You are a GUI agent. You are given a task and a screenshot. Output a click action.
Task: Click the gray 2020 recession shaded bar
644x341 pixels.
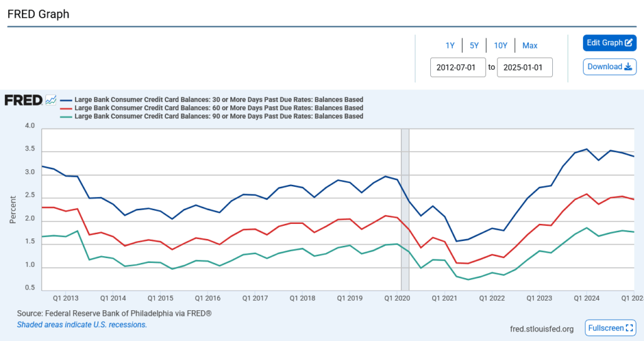[405, 208]
